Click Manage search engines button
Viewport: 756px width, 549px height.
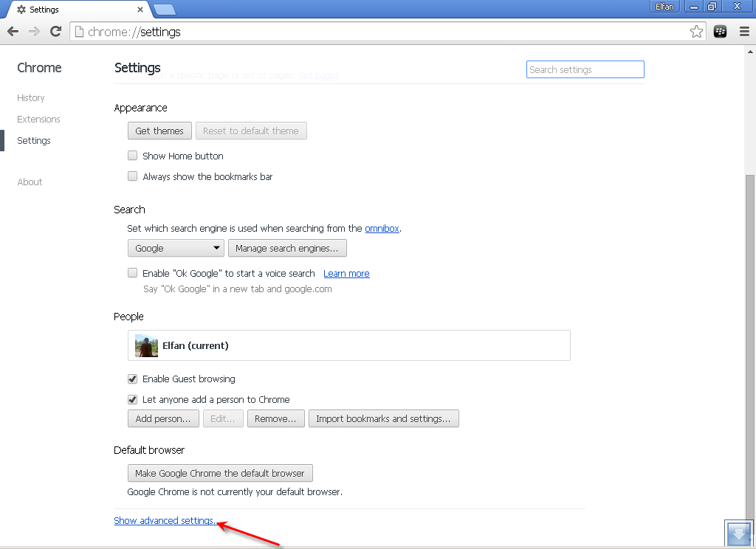287,248
